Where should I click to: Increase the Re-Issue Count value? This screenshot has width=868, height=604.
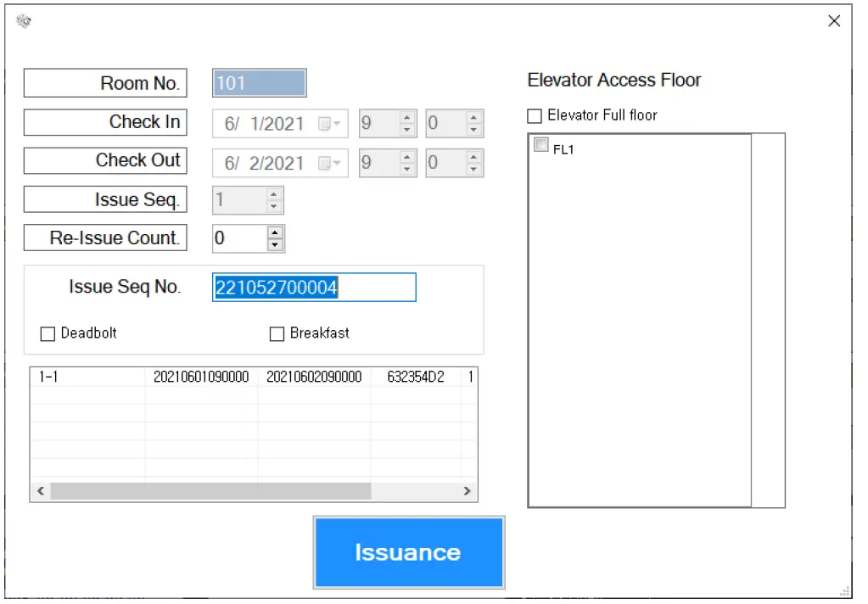click(x=275, y=232)
